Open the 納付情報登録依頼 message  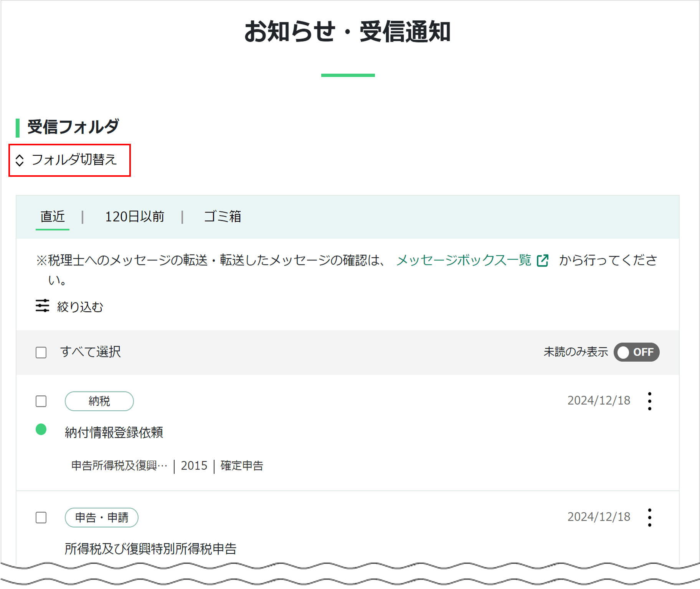(114, 433)
